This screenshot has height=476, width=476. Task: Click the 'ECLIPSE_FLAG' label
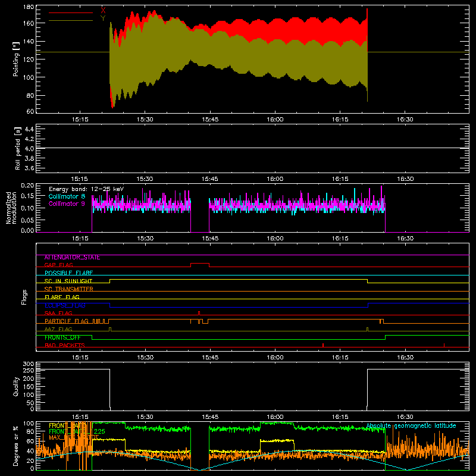point(65,305)
